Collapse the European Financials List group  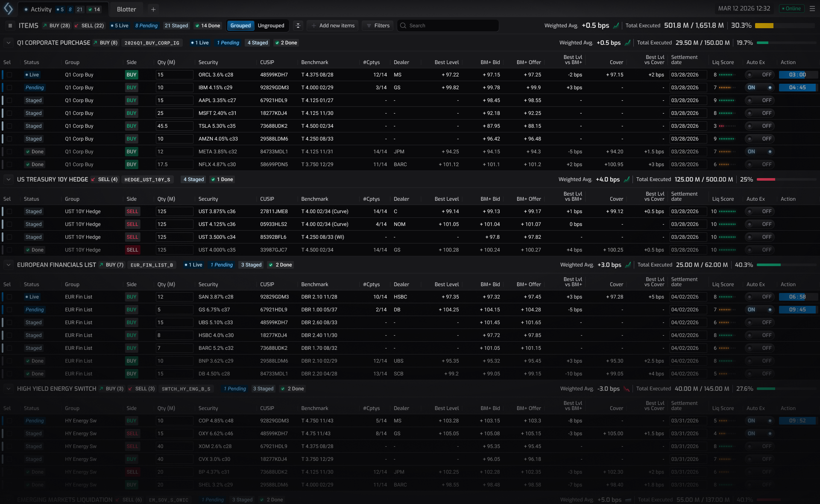pyautogui.click(x=8, y=265)
